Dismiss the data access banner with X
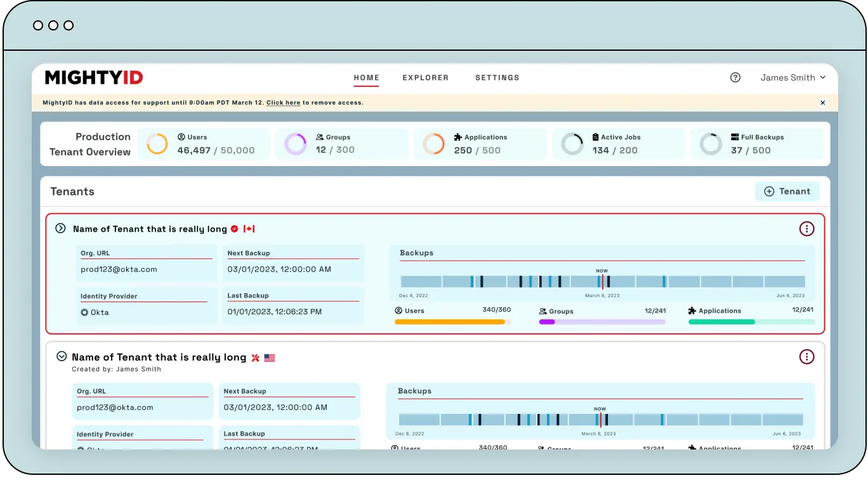 (x=823, y=103)
